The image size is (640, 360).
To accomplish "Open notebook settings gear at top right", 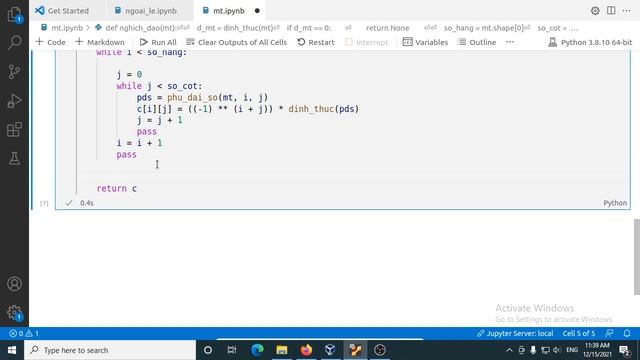I will click(595, 11).
